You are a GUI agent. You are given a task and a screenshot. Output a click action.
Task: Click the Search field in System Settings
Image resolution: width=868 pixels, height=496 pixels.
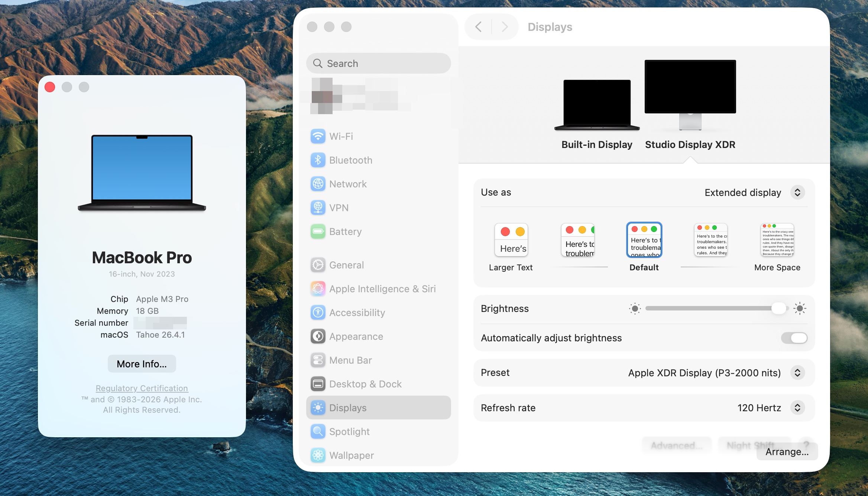coord(379,64)
